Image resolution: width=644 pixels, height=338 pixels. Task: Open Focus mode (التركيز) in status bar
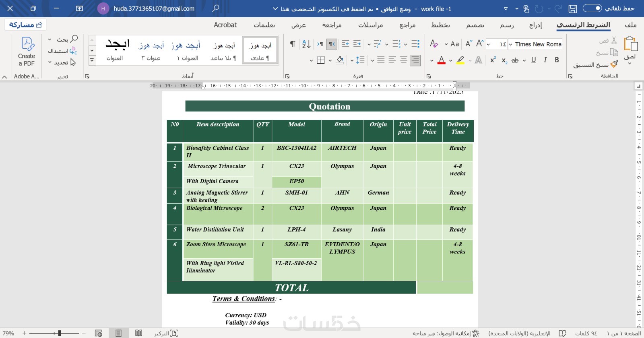pos(166,333)
